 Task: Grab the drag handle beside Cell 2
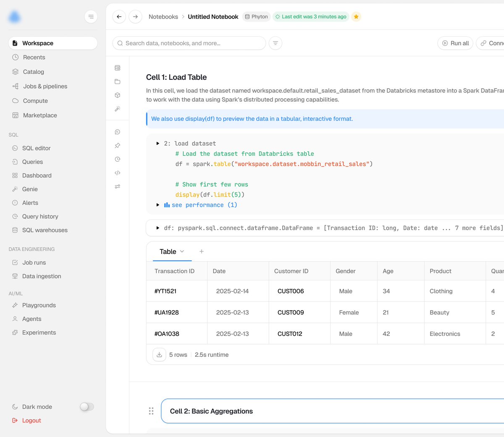tap(151, 411)
